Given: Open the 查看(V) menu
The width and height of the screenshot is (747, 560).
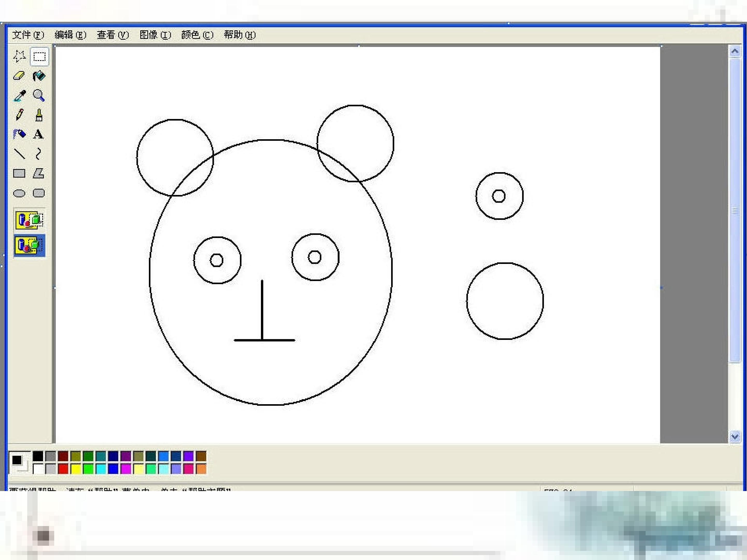Looking at the screenshot, I should click(x=113, y=35).
